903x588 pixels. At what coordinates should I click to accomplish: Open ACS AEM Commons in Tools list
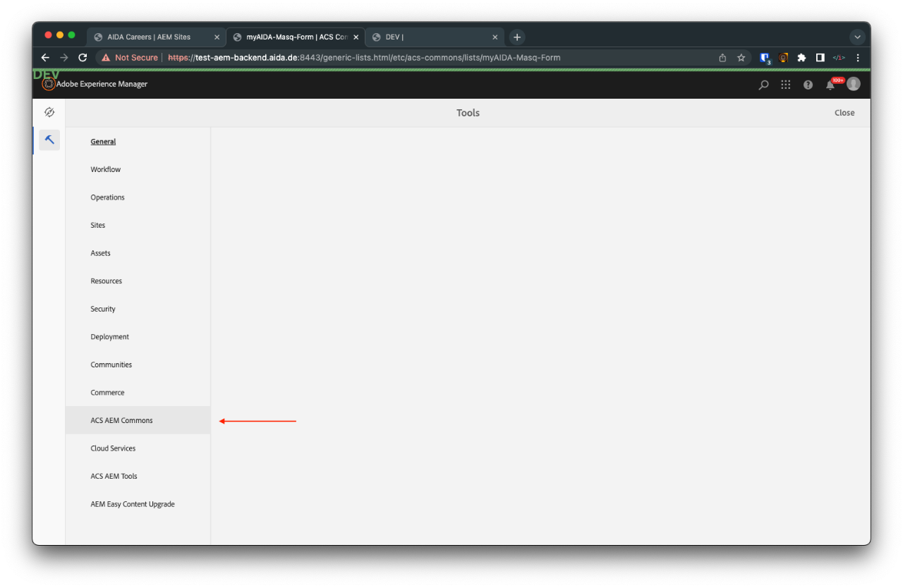pyautogui.click(x=121, y=420)
